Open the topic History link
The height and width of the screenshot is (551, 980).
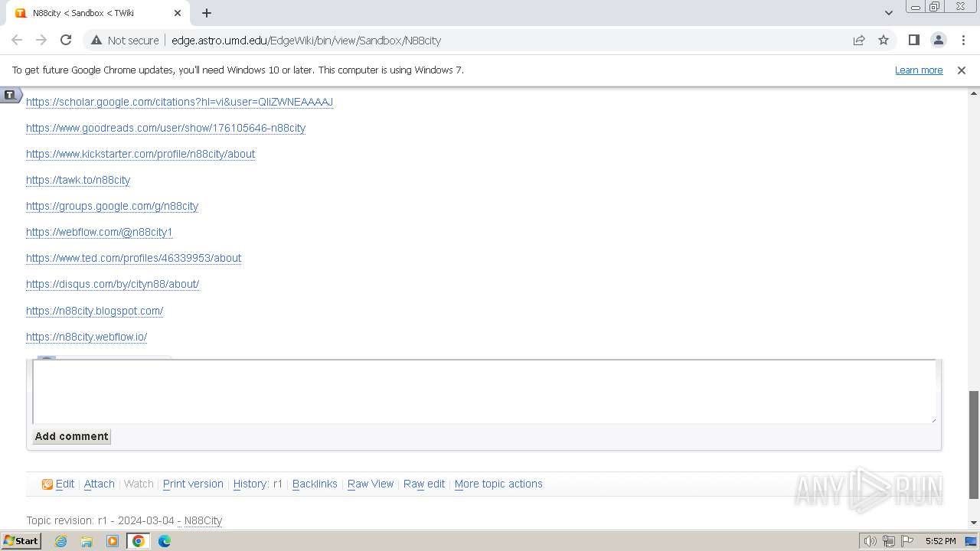point(250,484)
